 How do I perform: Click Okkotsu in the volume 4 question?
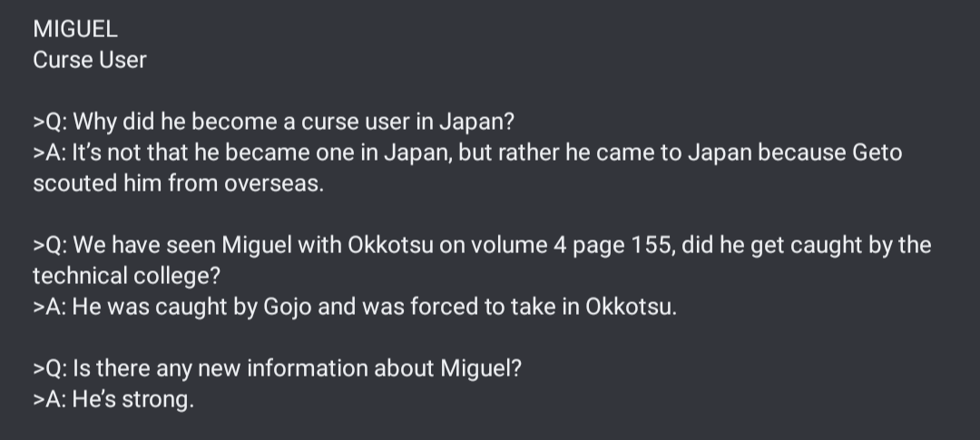point(390,244)
